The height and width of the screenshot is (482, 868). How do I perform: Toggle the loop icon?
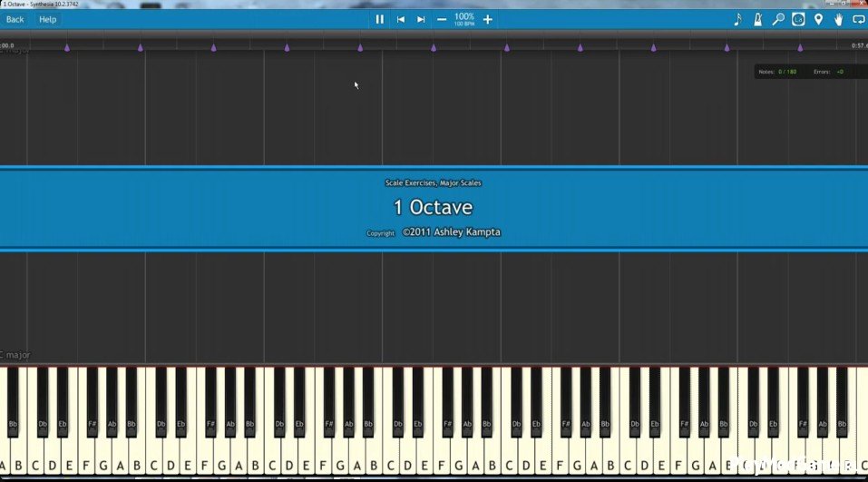click(x=858, y=19)
